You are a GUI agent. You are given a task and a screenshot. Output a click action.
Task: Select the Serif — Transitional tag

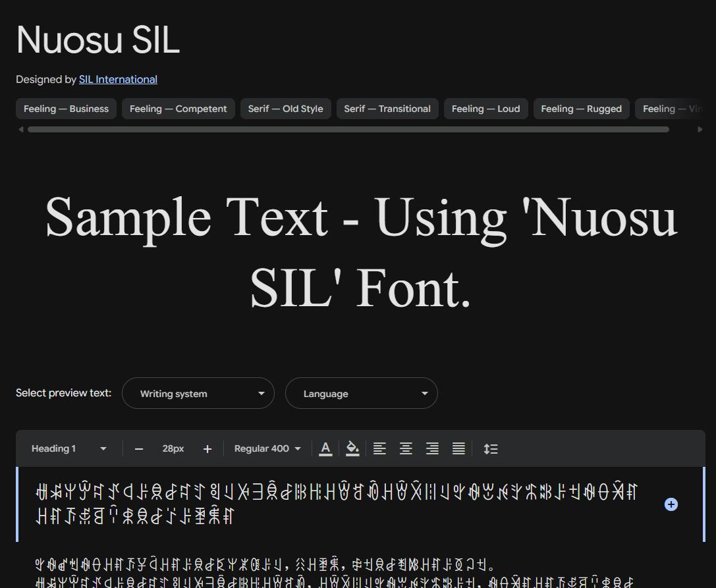point(387,109)
